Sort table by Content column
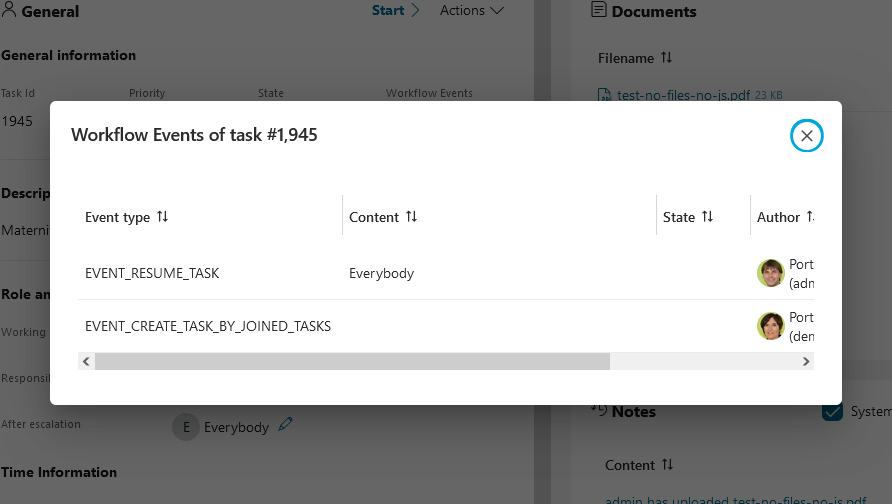This screenshot has width=892, height=504. [411, 217]
